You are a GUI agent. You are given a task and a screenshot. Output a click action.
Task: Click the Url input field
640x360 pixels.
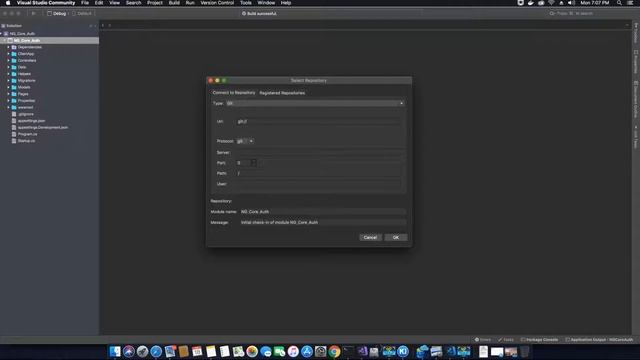[x=318, y=122]
